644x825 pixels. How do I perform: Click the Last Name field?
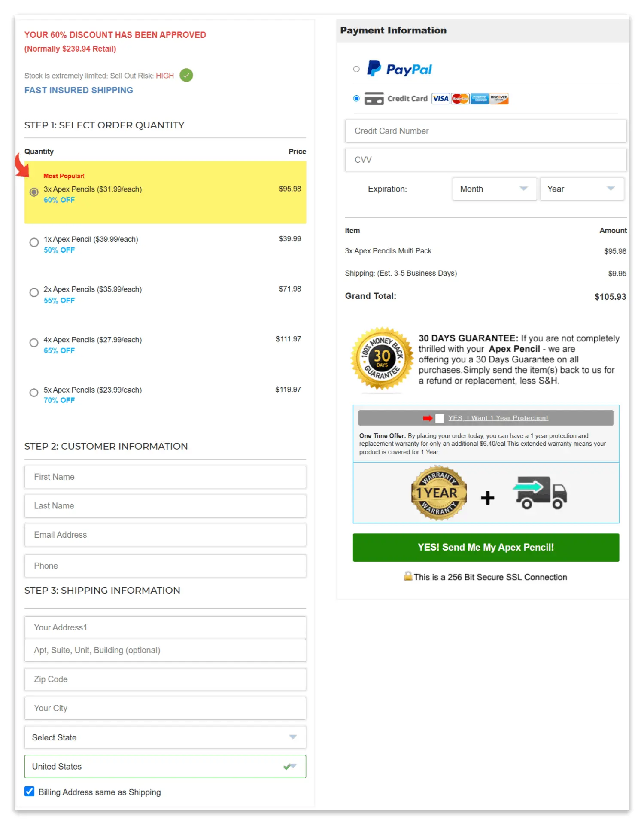165,506
